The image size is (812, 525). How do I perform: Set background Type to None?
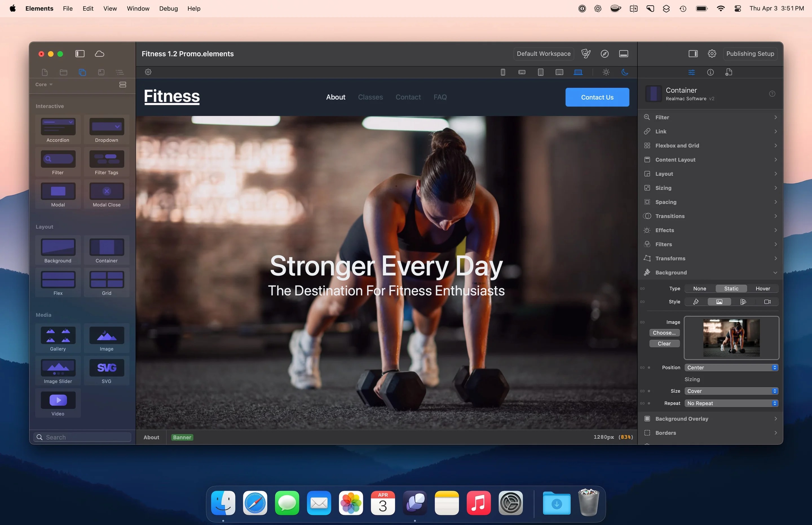click(x=700, y=289)
